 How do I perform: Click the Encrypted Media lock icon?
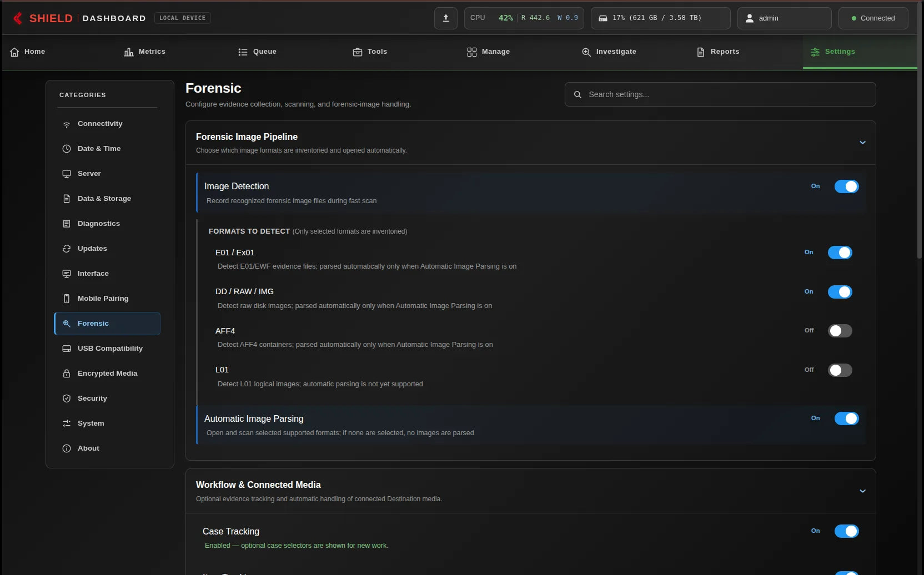click(67, 374)
